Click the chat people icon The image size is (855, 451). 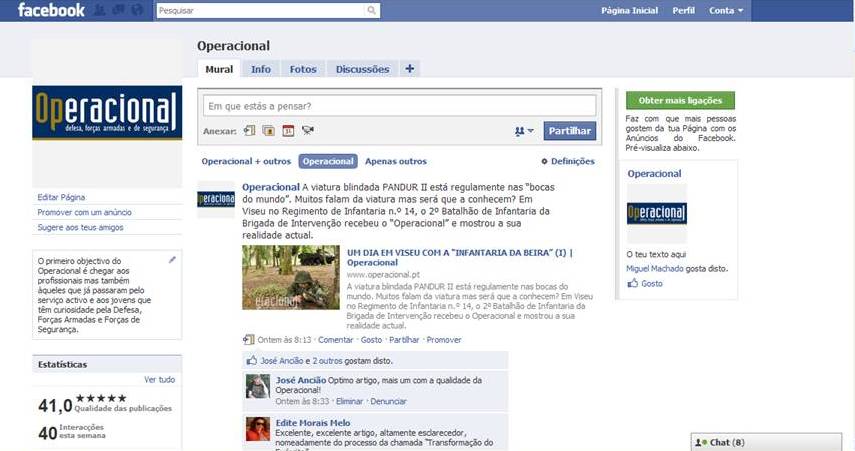coord(701,442)
